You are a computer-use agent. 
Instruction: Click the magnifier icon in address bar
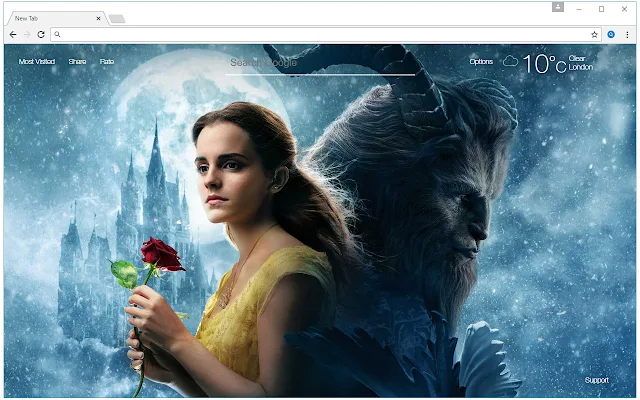click(57, 35)
